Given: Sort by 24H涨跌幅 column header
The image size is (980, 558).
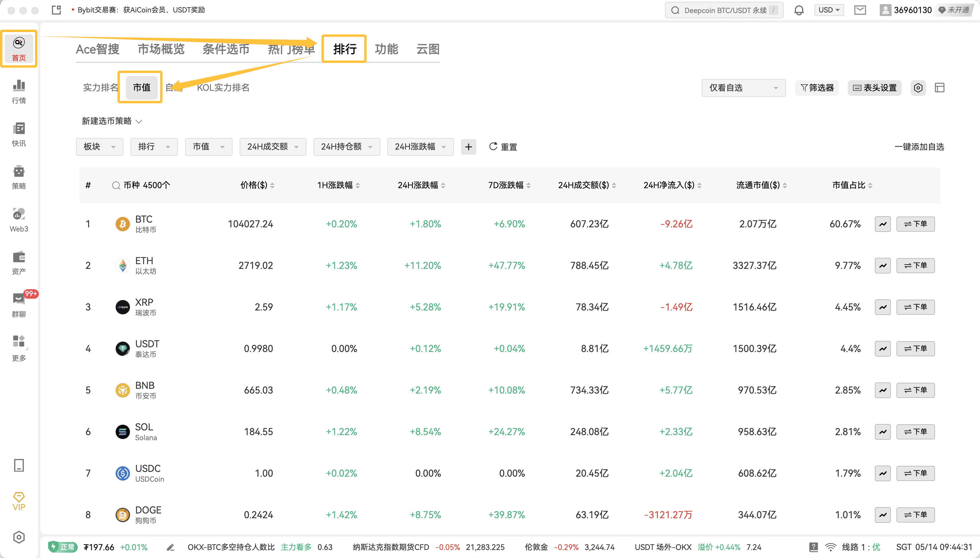Looking at the screenshot, I should pos(421,186).
